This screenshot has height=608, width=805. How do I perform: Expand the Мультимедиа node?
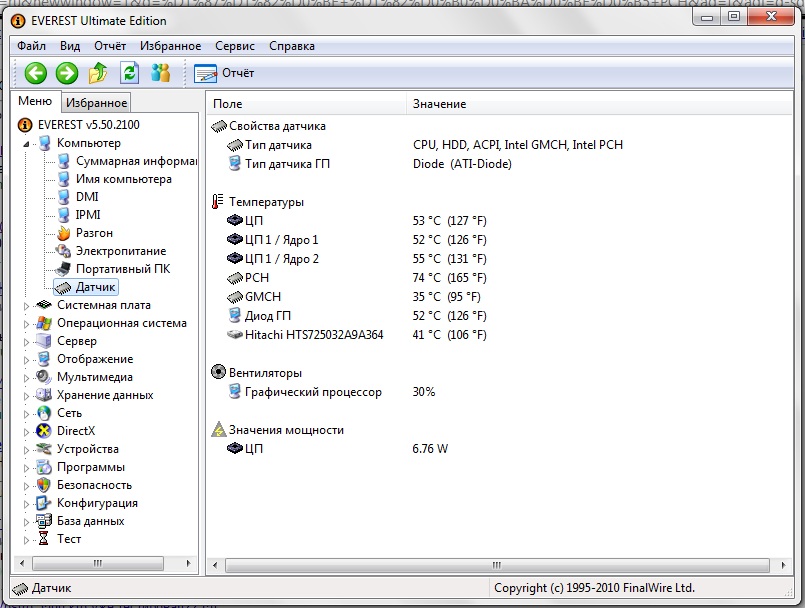pos(26,377)
